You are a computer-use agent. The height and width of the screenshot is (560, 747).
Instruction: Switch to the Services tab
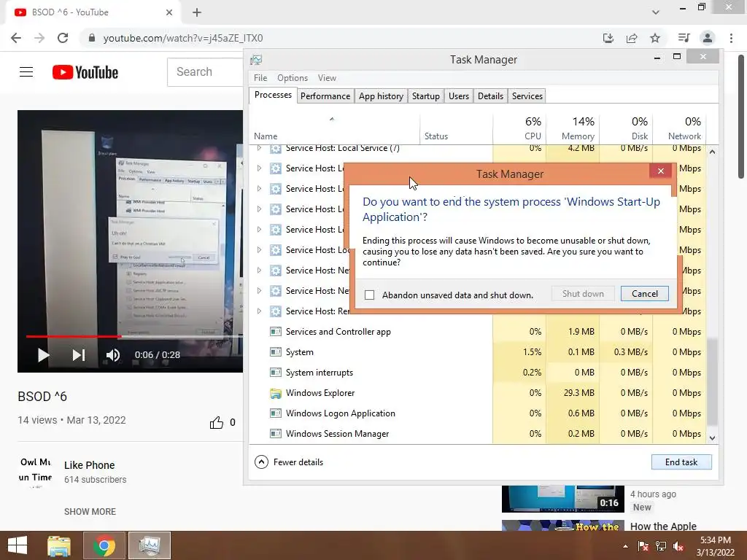tap(527, 96)
